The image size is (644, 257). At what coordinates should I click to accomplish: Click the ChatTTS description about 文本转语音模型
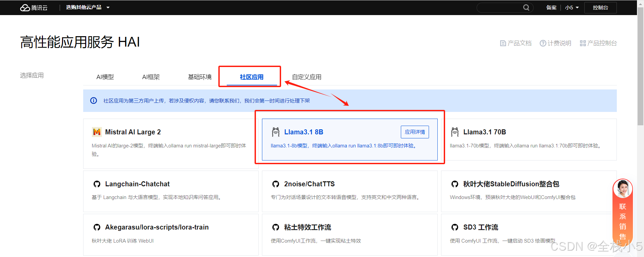(x=346, y=197)
